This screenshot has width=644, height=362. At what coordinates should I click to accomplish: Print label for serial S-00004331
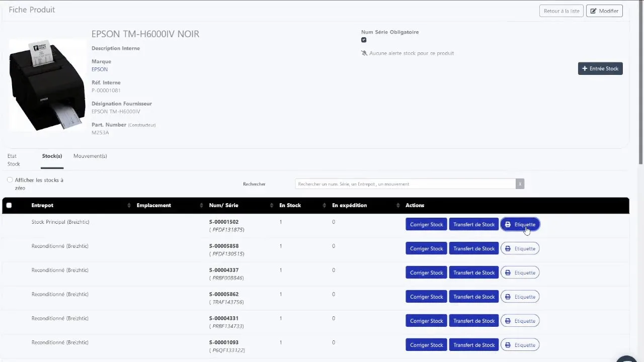(x=520, y=321)
